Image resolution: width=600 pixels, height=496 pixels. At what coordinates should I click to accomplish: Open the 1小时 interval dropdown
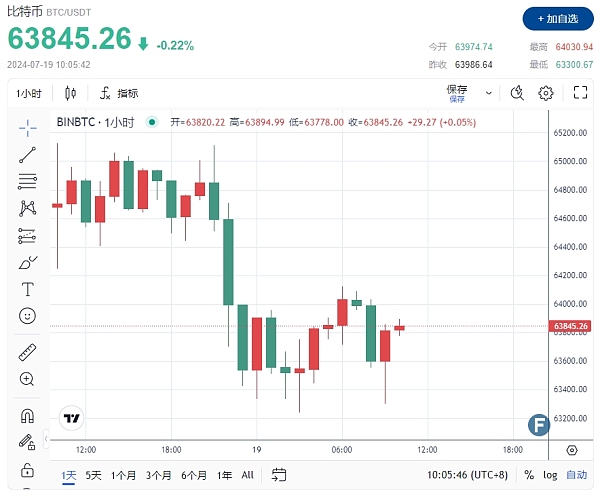(29, 93)
